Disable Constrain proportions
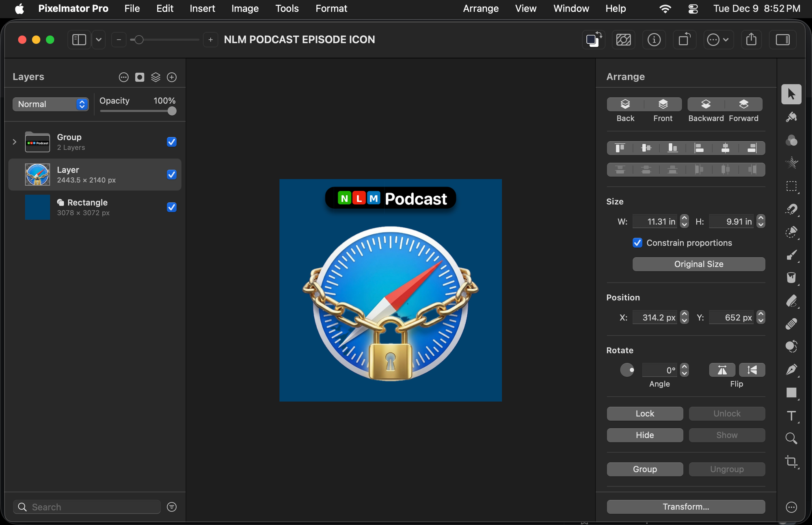Screen dimensions: 812x525 tap(637, 242)
